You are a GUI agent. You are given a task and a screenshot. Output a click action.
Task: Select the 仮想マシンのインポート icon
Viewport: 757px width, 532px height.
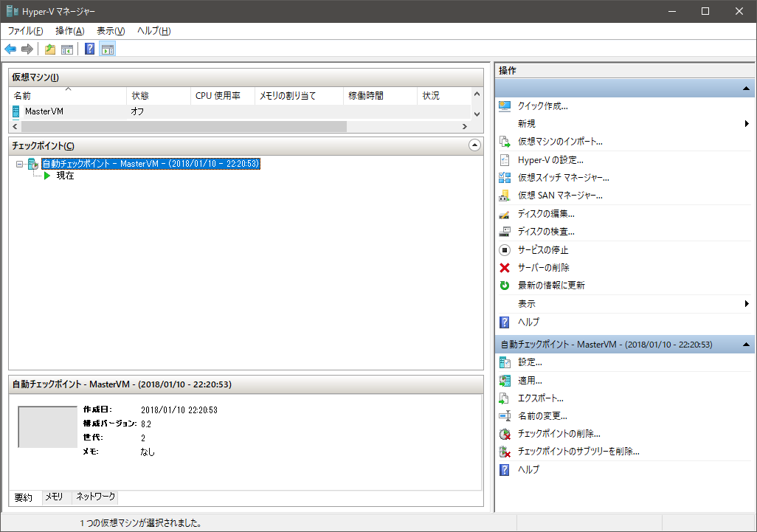coord(505,142)
